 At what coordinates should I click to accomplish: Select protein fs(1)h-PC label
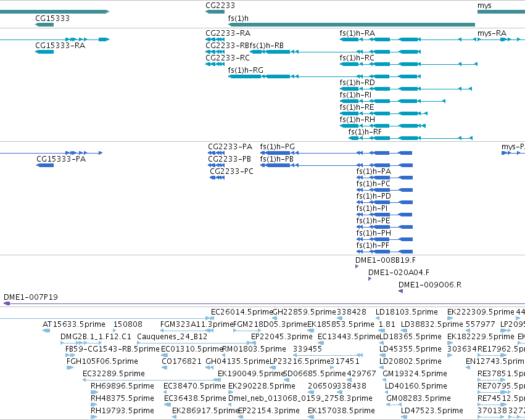click(x=373, y=184)
